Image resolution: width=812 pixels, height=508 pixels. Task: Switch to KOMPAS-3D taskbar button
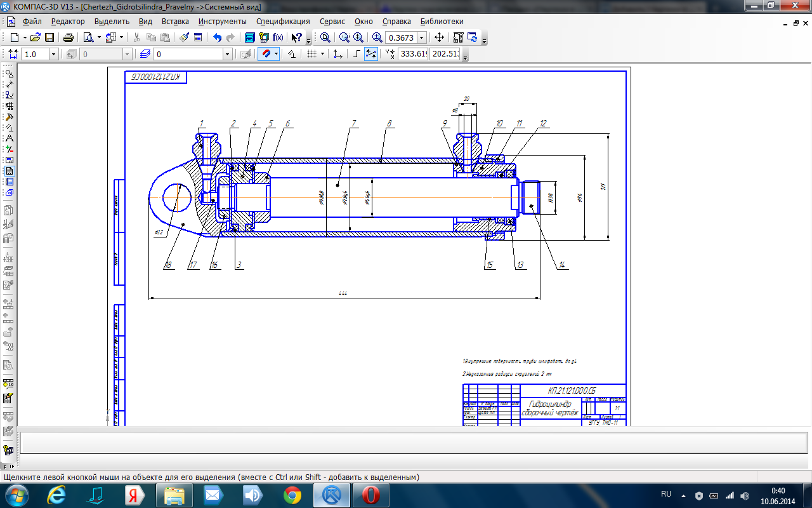332,495
